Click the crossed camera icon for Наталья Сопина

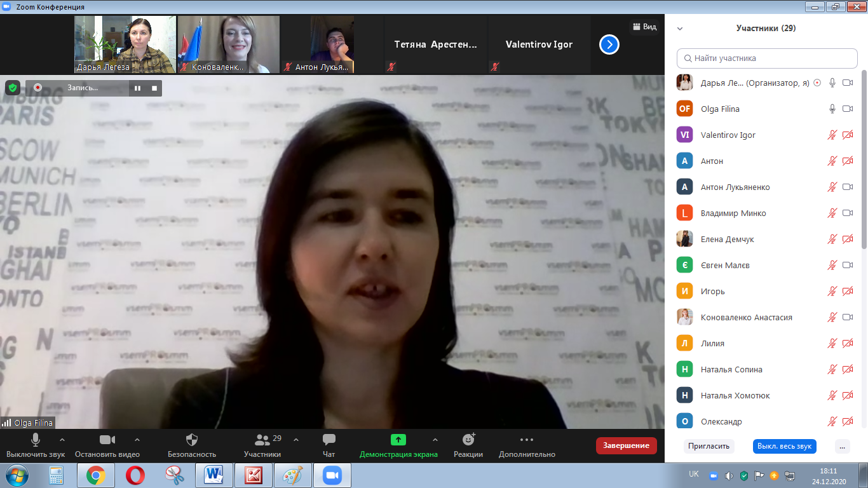coord(848,369)
